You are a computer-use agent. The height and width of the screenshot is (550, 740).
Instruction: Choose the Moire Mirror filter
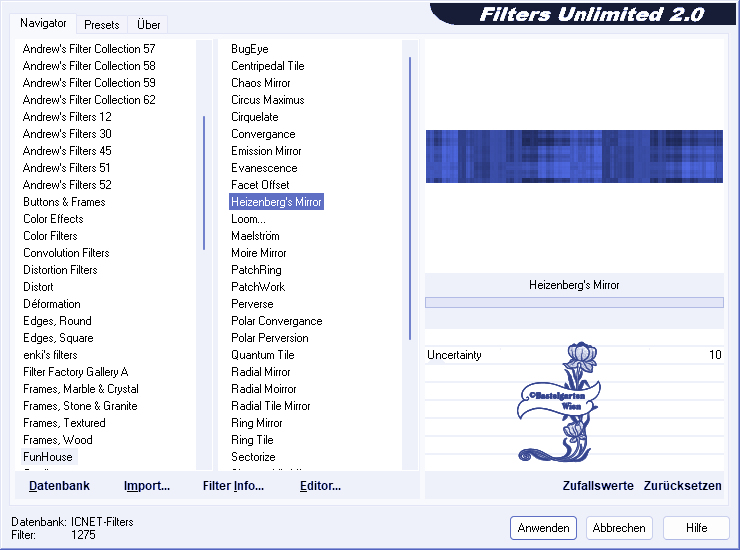259,253
